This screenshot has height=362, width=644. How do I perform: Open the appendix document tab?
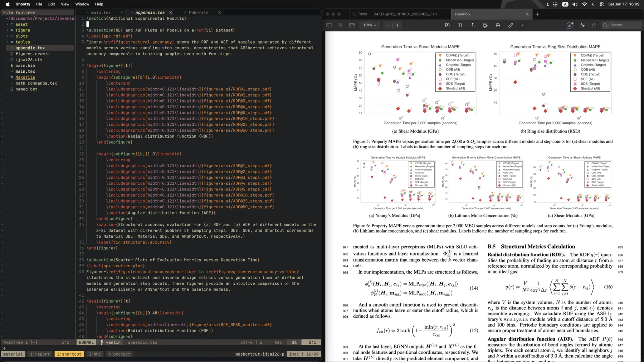tap(463, 14)
